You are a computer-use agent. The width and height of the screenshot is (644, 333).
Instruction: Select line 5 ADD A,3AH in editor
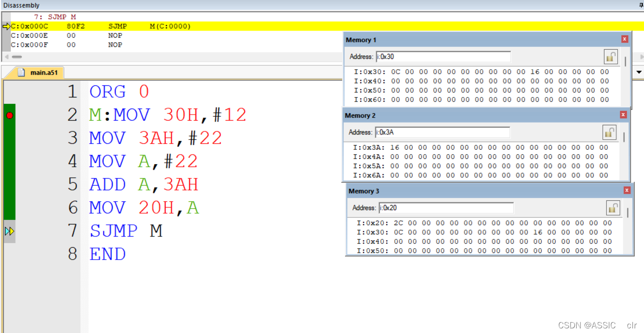[x=143, y=184]
